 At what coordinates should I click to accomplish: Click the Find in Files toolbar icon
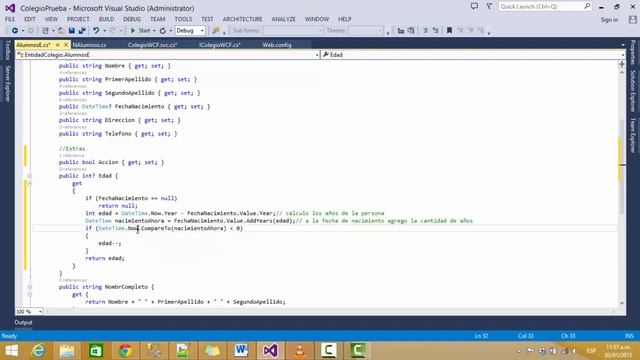[x=216, y=31]
